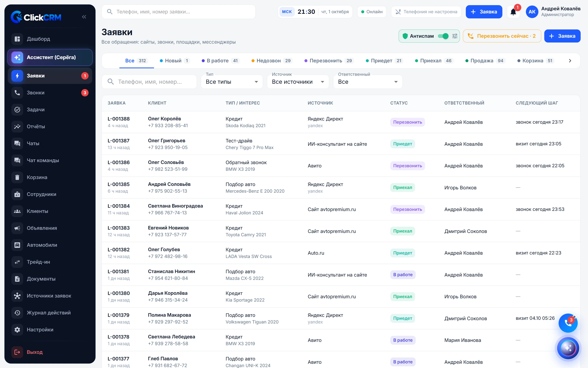Click Выход logout in sidebar

(50, 352)
